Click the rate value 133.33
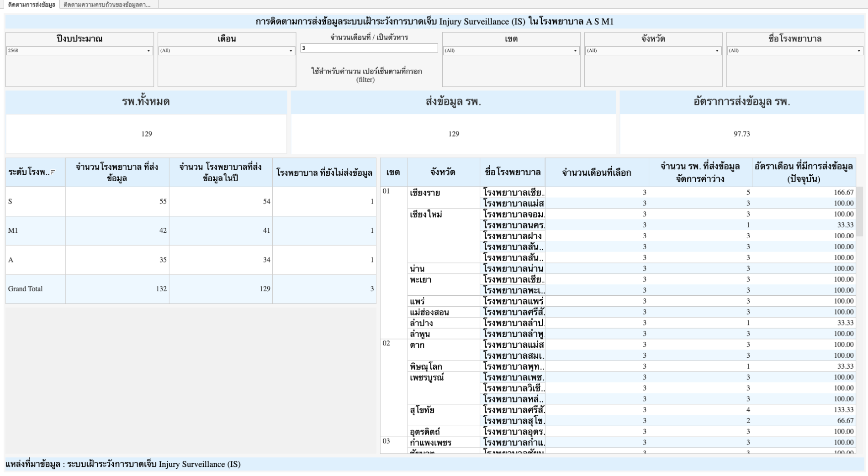This screenshot has width=868, height=476. [x=844, y=410]
